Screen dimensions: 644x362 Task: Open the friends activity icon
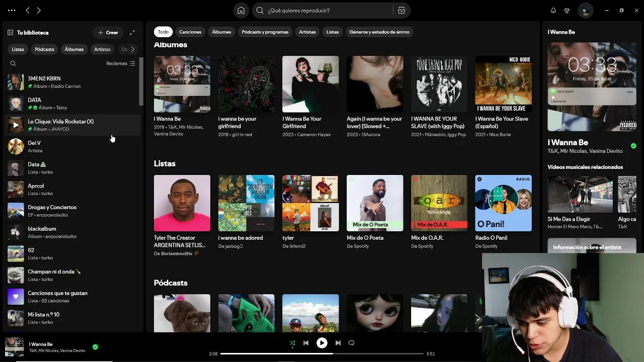pos(567,10)
